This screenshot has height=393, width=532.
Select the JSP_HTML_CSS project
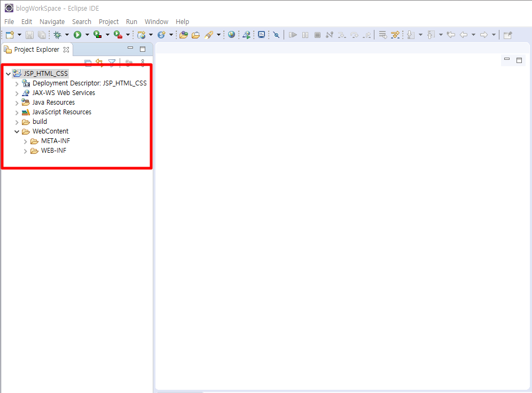[x=45, y=74]
